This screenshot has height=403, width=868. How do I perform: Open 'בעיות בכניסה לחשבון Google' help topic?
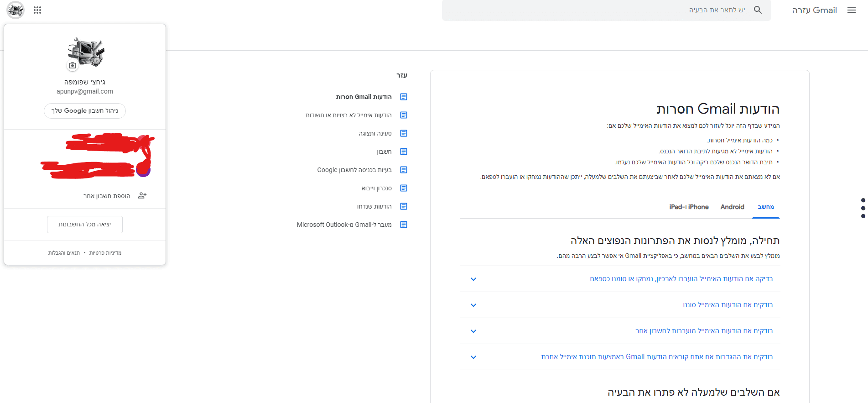[x=354, y=170]
